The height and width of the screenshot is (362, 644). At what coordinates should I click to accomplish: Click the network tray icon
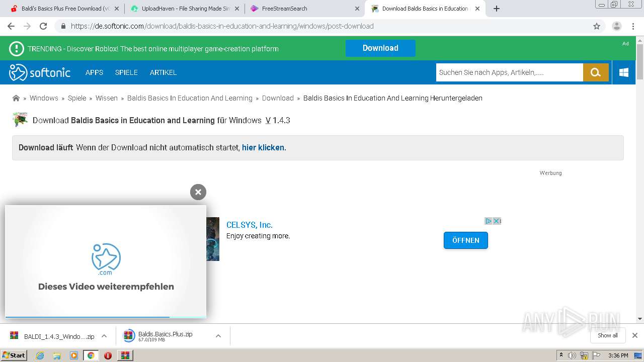pos(584,355)
